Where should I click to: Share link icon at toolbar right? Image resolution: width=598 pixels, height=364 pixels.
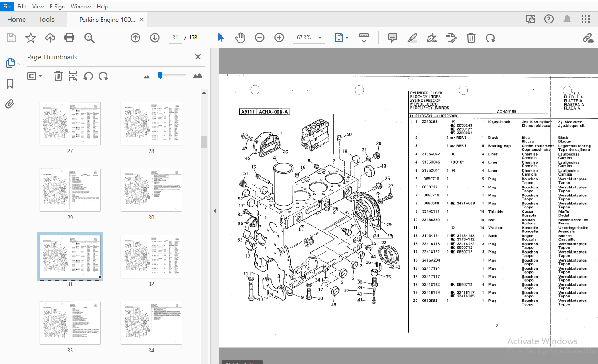pyautogui.click(x=588, y=38)
